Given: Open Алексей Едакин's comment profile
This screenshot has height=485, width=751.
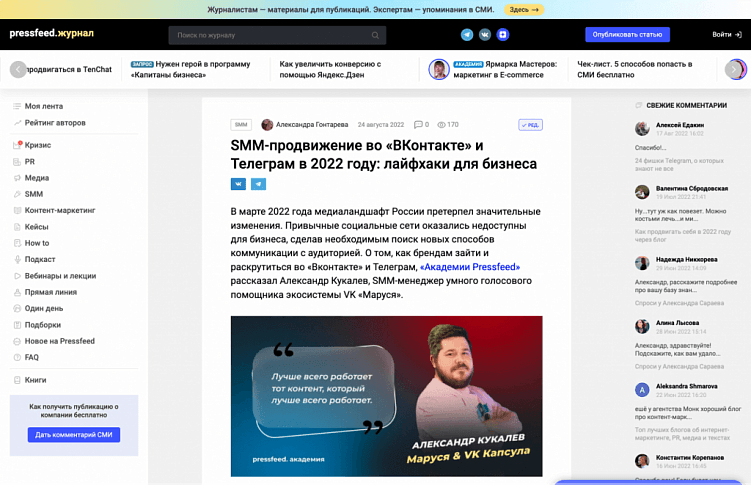Looking at the screenshot, I should (680, 125).
